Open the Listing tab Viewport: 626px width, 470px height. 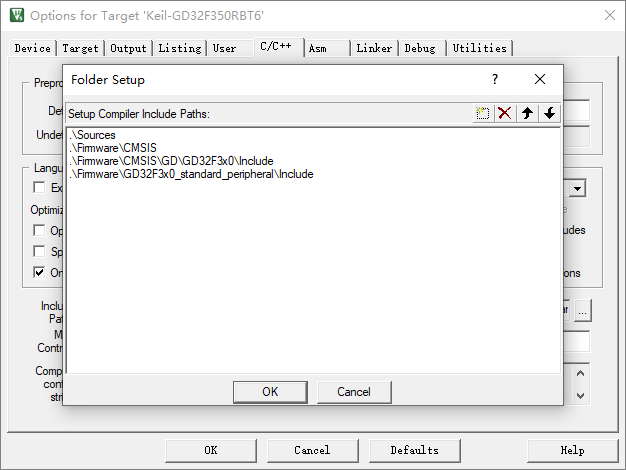[180, 48]
